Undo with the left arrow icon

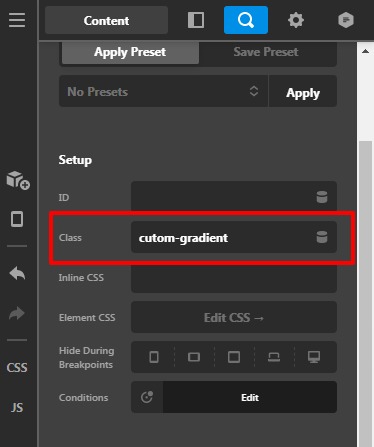(x=17, y=274)
